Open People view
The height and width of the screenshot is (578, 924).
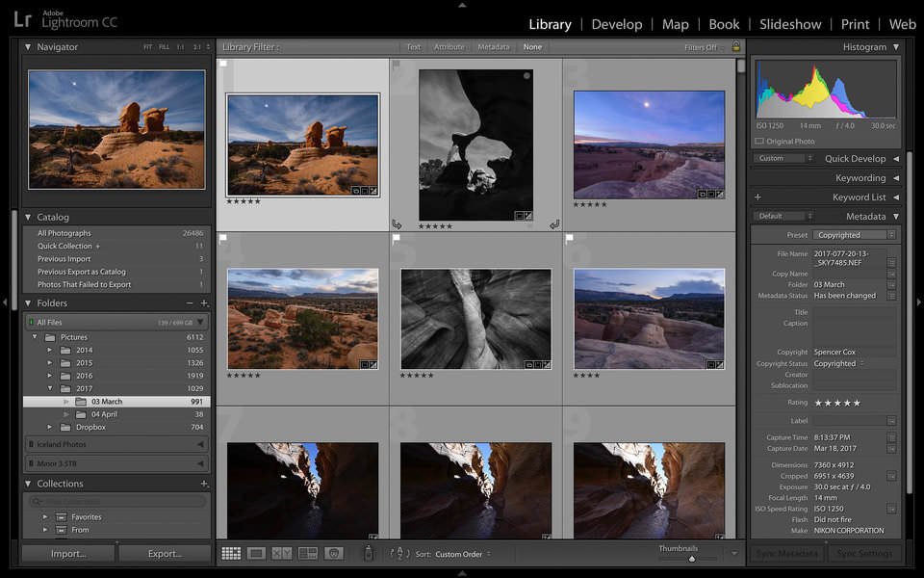[334, 553]
